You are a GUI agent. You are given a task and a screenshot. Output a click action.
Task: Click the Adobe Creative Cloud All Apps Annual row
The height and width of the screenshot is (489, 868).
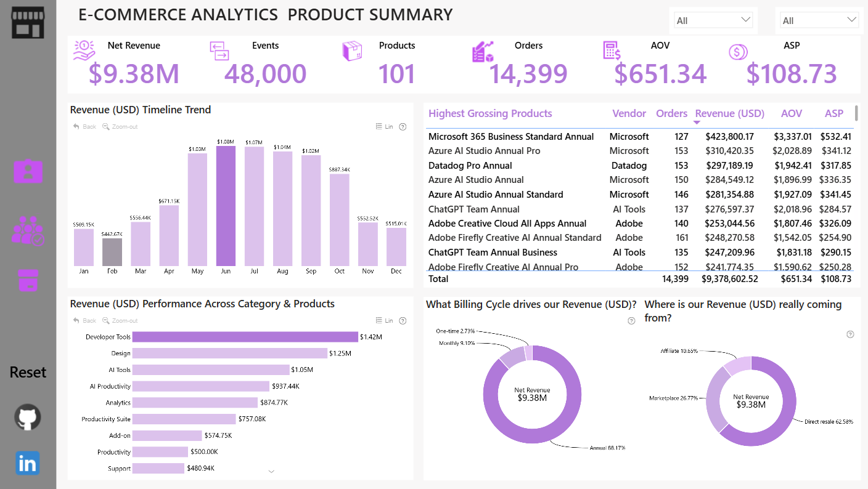(x=640, y=224)
